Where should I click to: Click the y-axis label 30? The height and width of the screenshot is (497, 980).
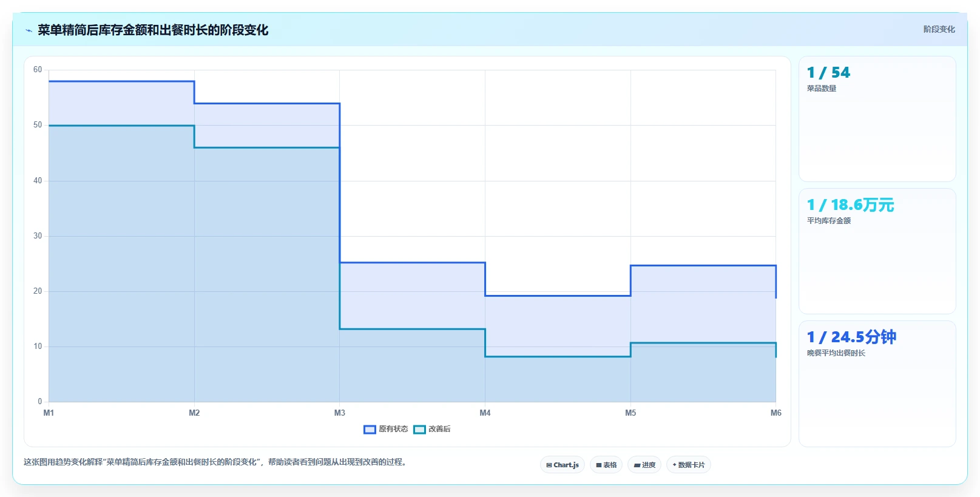38,236
